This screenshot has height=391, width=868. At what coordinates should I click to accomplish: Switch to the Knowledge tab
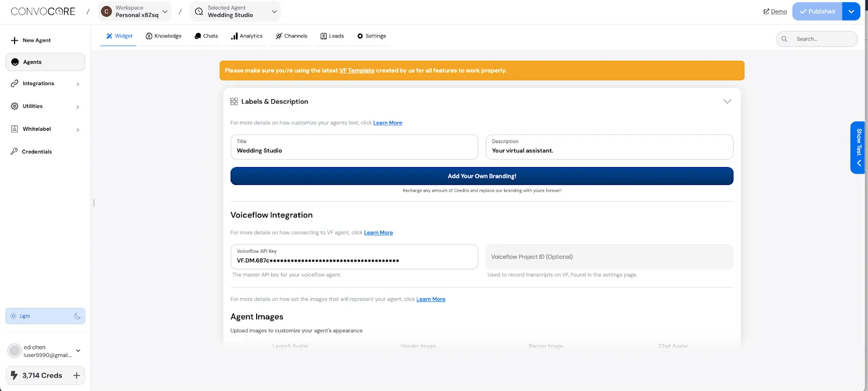(163, 36)
